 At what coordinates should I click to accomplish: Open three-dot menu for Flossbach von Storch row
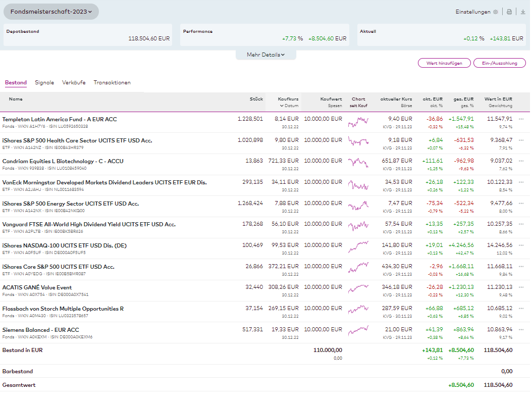tap(521, 308)
